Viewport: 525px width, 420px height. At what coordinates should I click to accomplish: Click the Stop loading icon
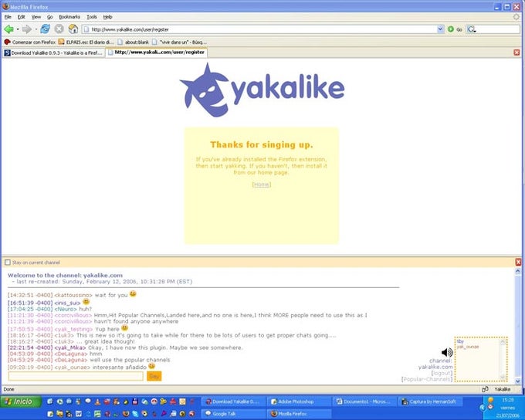pyautogui.click(x=59, y=29)
